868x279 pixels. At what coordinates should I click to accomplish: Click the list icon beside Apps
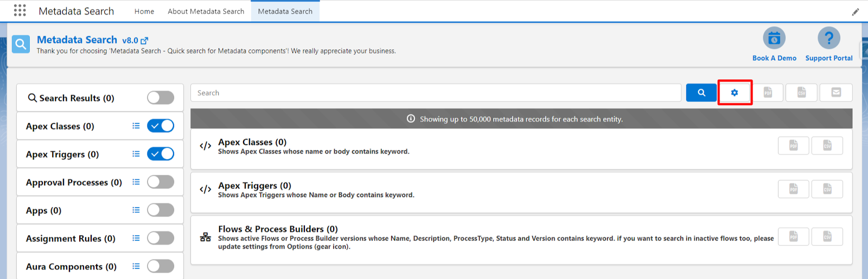(x=136, y=210)
